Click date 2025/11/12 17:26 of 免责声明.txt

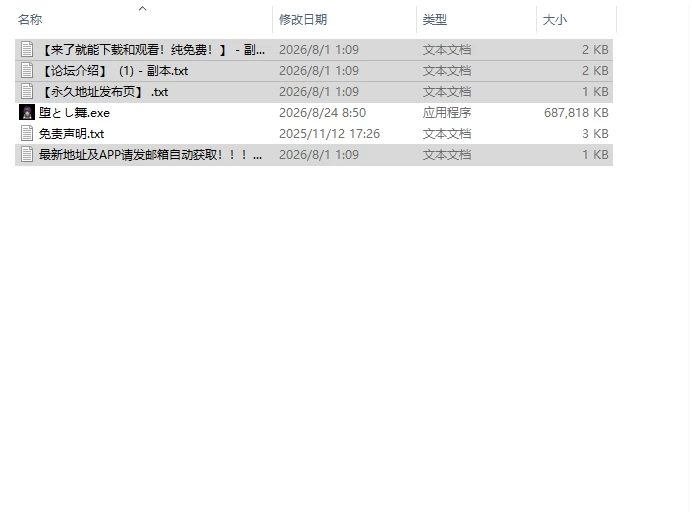point(329,134)
